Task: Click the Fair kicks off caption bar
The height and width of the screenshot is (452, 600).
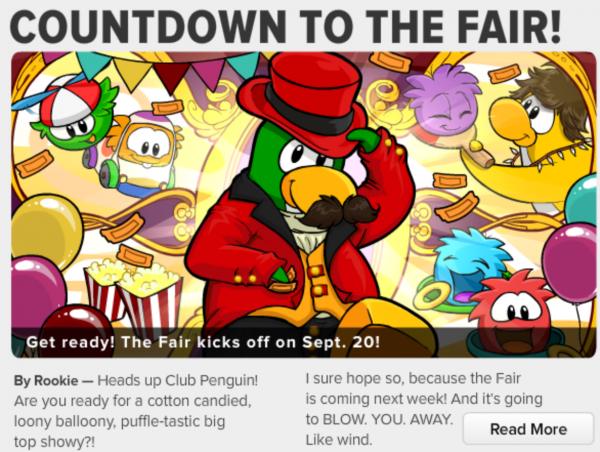Action: (x=304, y=342)
